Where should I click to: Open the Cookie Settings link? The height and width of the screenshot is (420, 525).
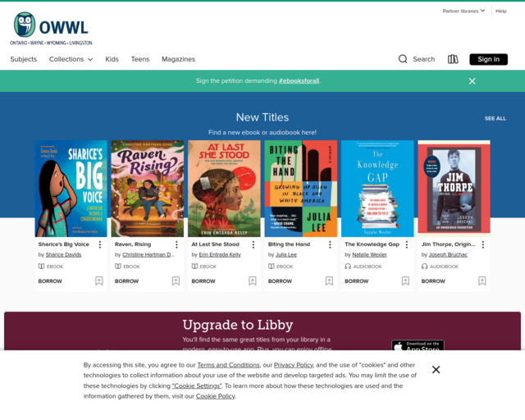tap(197, 386)
